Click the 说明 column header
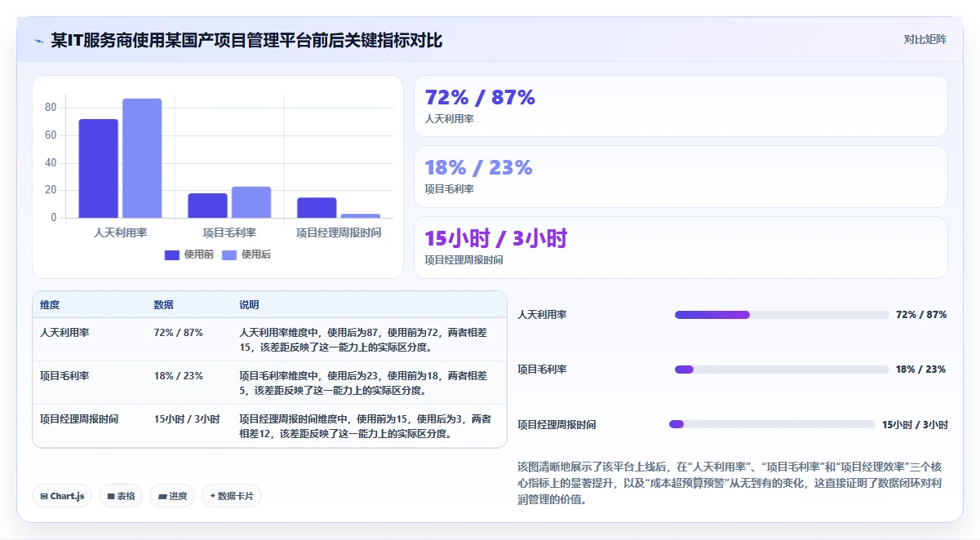Viewport: 980px width, 540px height. click(249, 305)
